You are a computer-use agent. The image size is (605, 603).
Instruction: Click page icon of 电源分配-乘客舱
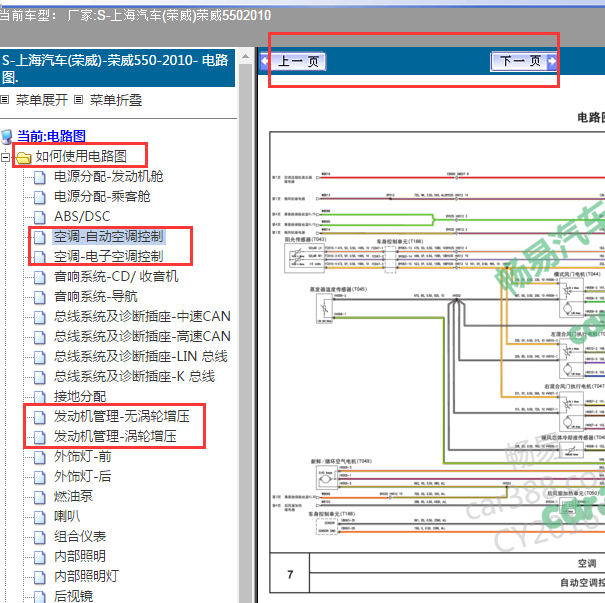(39, 198)
